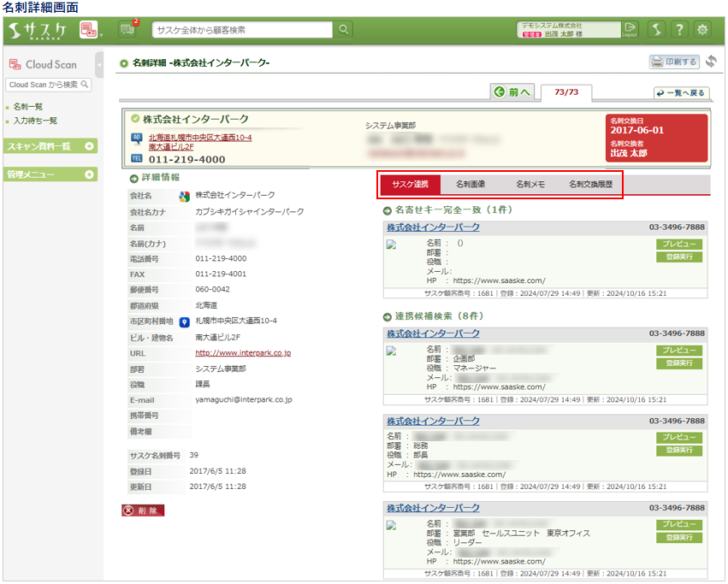
Task: Select FAX value 011-219-4001
Action: (x=221, y=274)
